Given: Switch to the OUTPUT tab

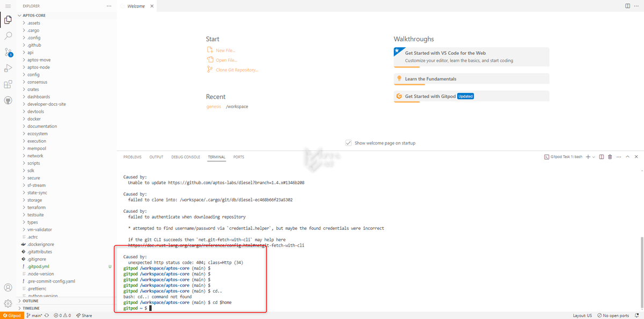Looking at the screenshot, I should point(156,157).
